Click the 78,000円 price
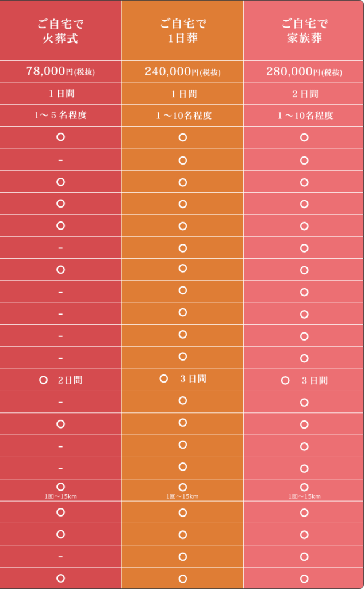 point(60,72)
